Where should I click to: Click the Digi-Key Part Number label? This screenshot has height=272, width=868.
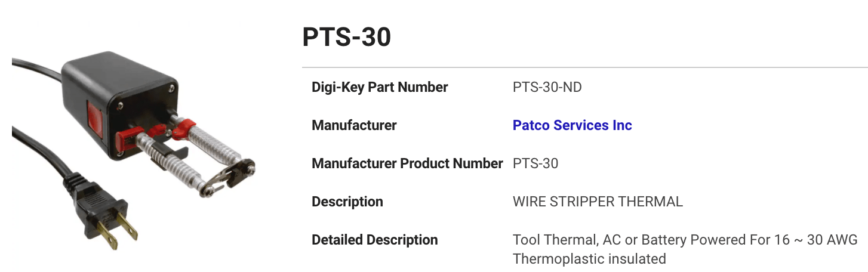pyautogui.click(x=380, y=87)
